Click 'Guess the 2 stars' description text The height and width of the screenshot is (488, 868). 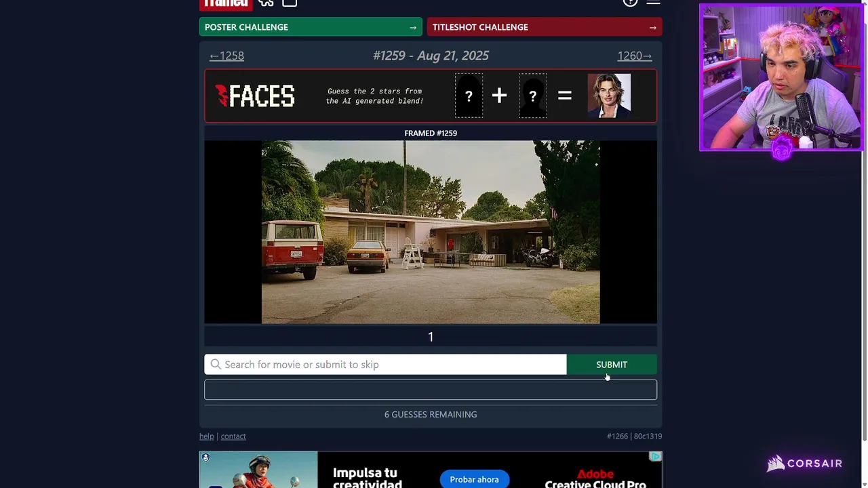tap(374, 96)
